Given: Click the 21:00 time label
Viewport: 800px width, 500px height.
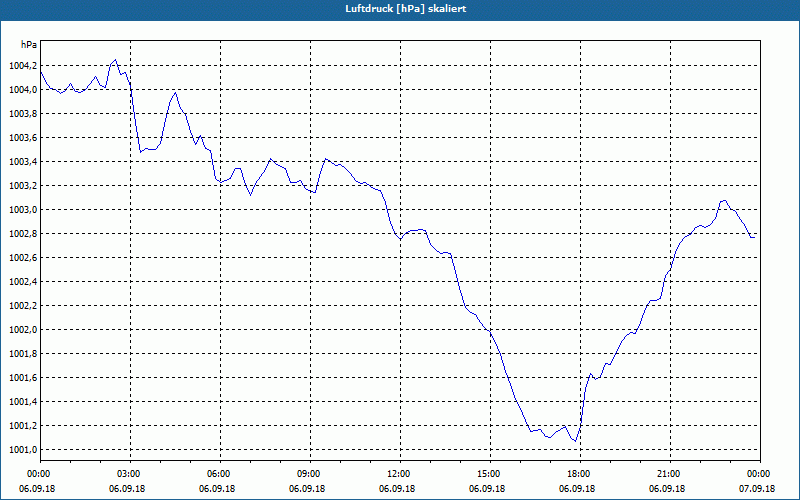Looking at the screenshot, I should pyautogui.click(x=669, y=474).
